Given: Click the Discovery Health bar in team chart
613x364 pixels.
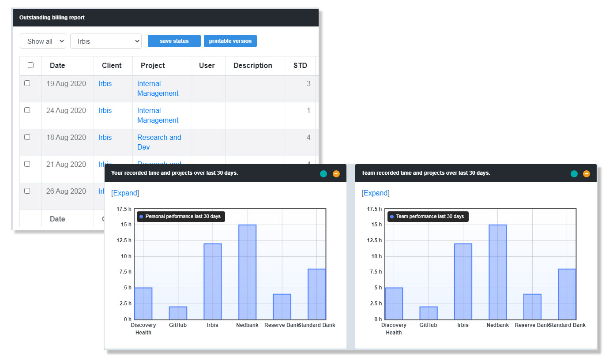Looking at the screenshot, I should [394, 304].
